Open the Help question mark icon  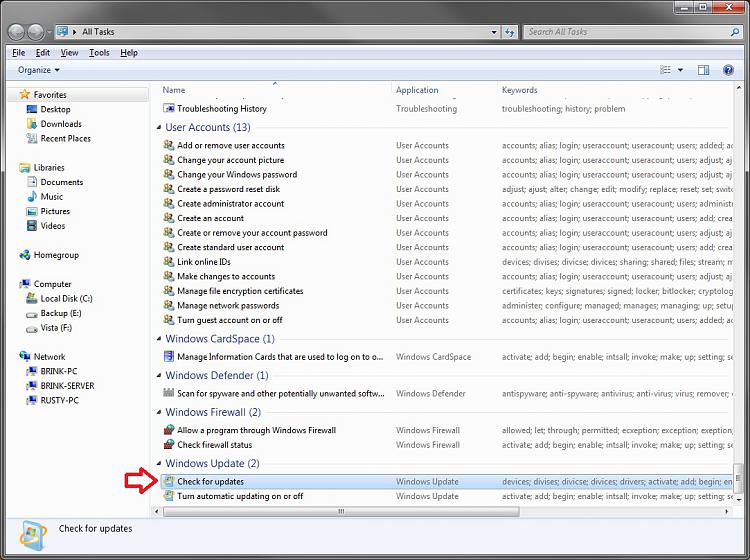pyautogui.click(x=728, y=70)
